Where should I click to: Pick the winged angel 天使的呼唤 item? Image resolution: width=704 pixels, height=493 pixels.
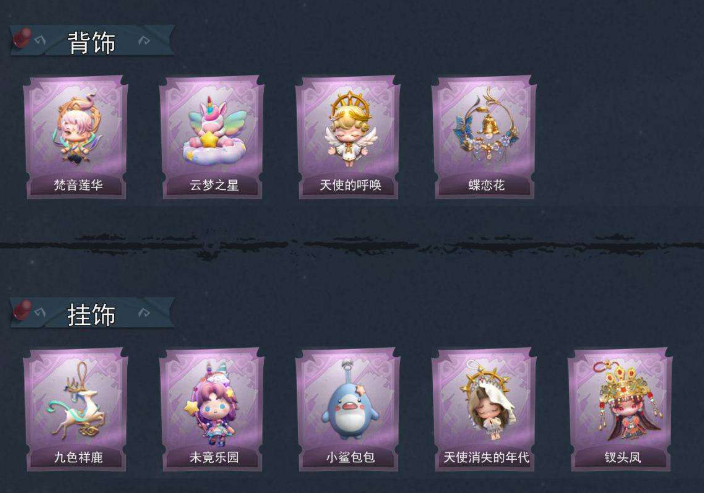coord(348,137)
